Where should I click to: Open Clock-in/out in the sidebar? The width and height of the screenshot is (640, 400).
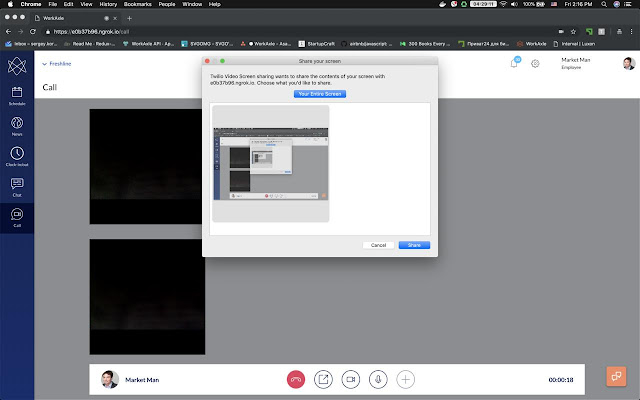[17, 156]
